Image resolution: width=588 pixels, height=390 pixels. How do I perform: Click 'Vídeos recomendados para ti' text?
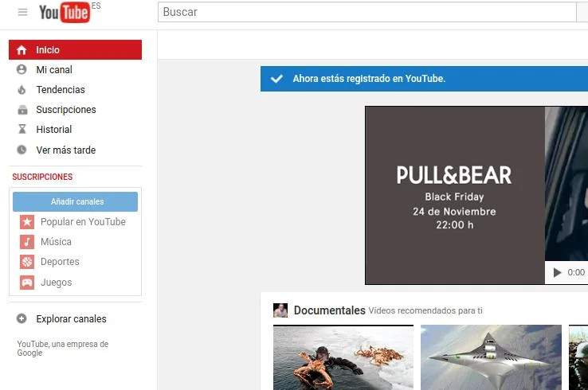(x=425, y=310)
